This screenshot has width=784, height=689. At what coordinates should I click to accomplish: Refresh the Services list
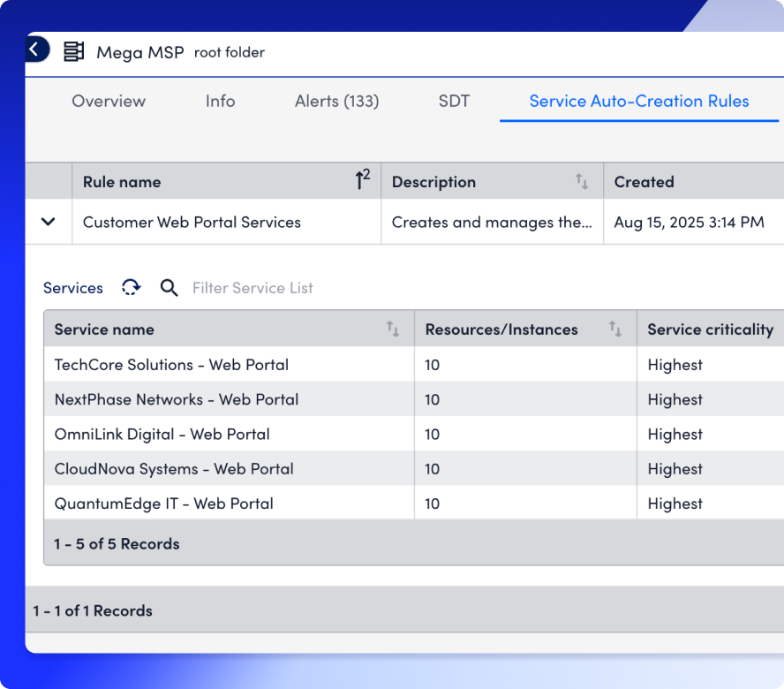click(131, 288)
